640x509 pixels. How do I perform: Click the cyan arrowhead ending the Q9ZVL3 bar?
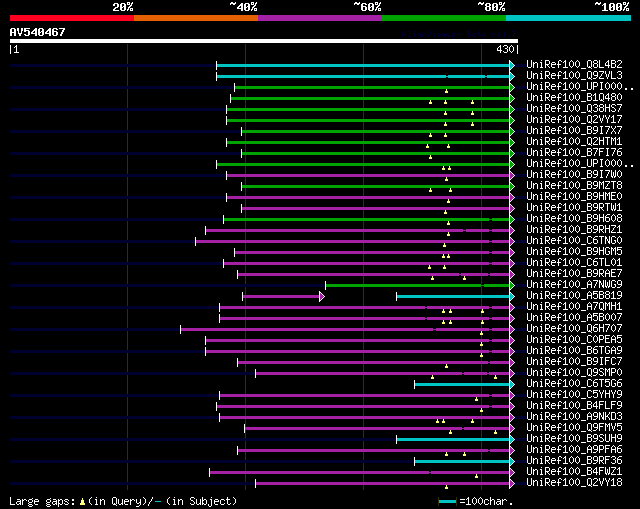(x=512, y=76)
